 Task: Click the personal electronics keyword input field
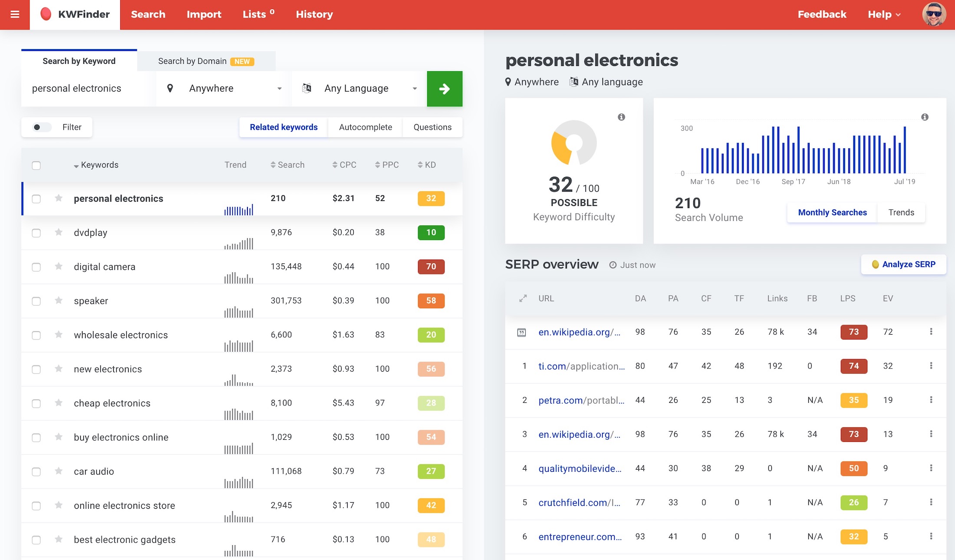(x=87, y=89)
